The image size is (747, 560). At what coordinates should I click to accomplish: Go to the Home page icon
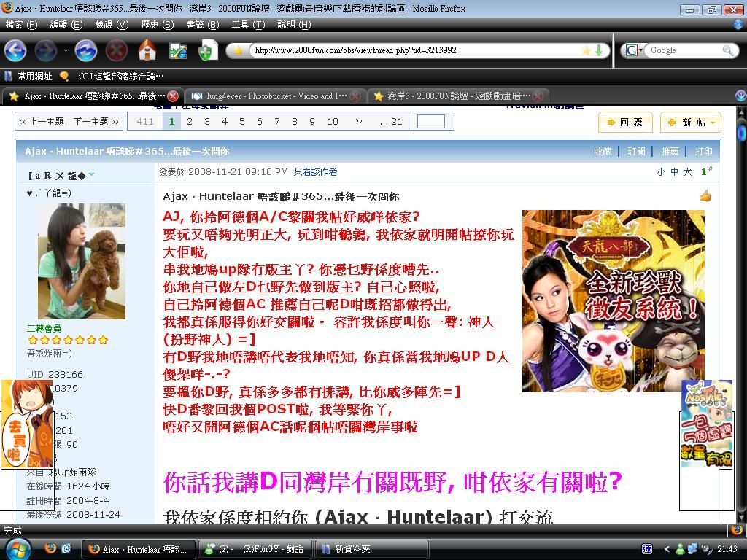click(147, 50)
